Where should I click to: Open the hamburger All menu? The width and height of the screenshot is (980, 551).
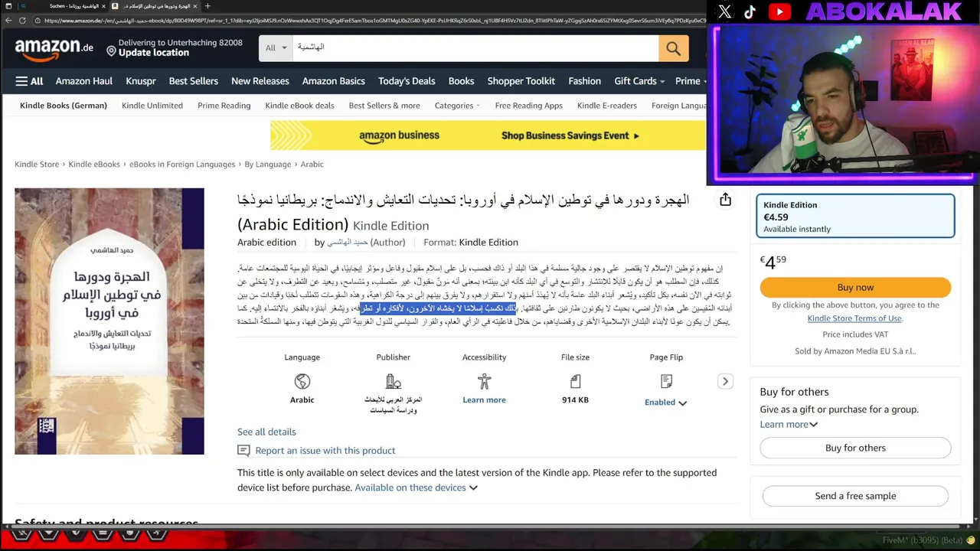click(29, 81)
